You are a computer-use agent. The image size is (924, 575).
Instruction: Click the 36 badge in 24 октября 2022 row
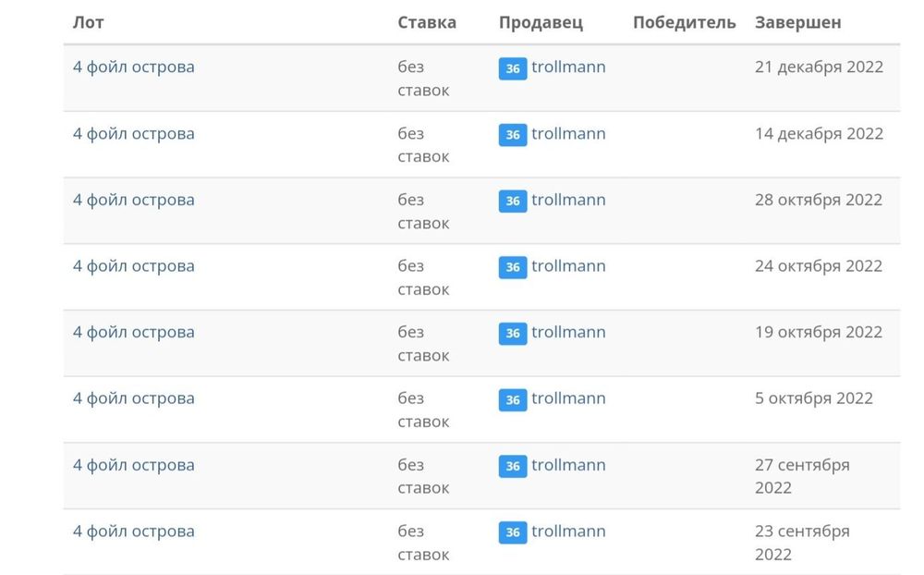point(513,267)
